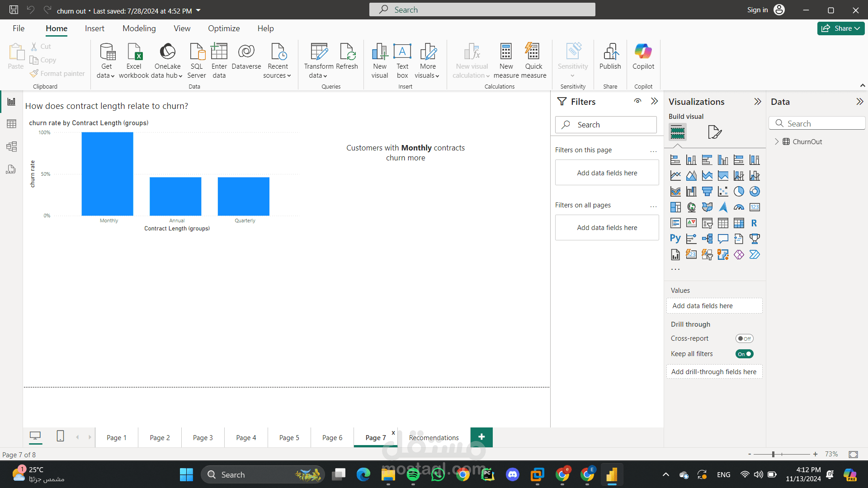The width and height of the screenshot is (868, 488).
Task: Select the pie chart visual icon
Action: pyautogui.click(x=739, y=192)
